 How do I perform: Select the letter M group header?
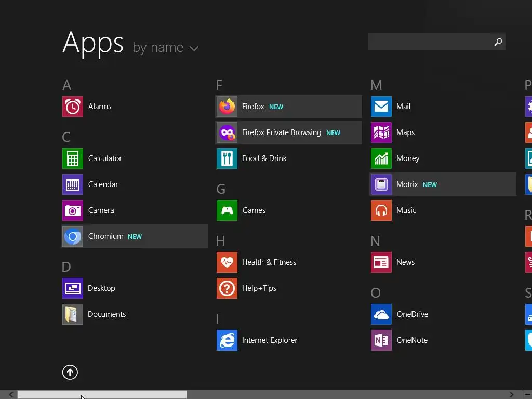point(376,85)
